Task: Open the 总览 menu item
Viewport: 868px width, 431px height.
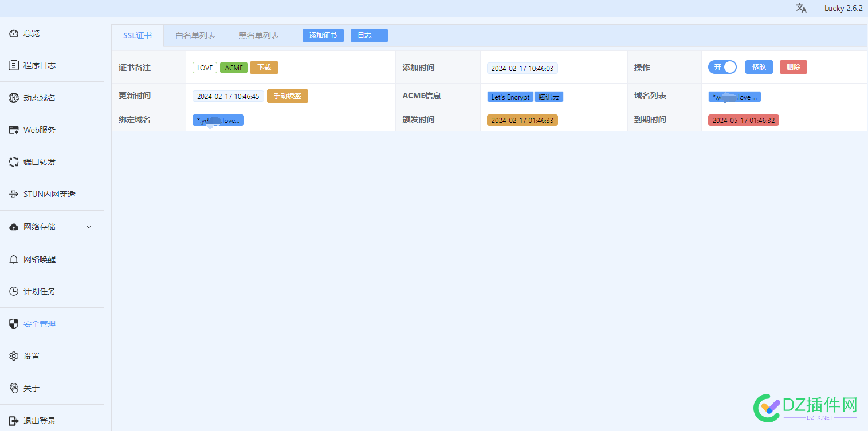Action: click(x=52, y=33)
